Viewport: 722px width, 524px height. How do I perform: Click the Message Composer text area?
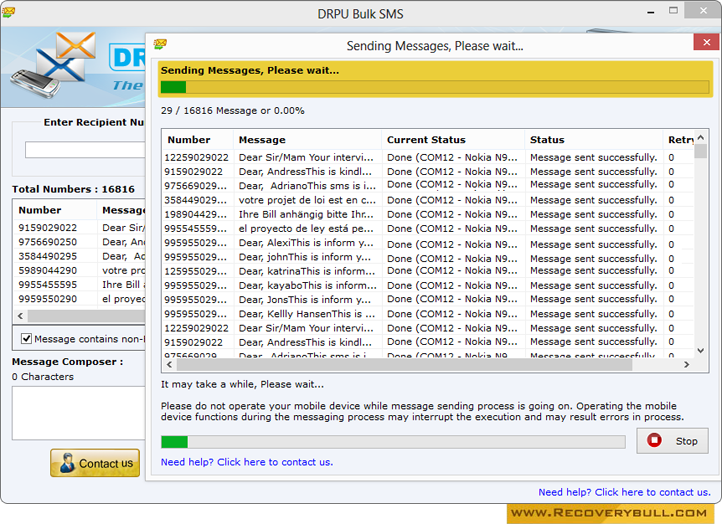tap(79, 413)
